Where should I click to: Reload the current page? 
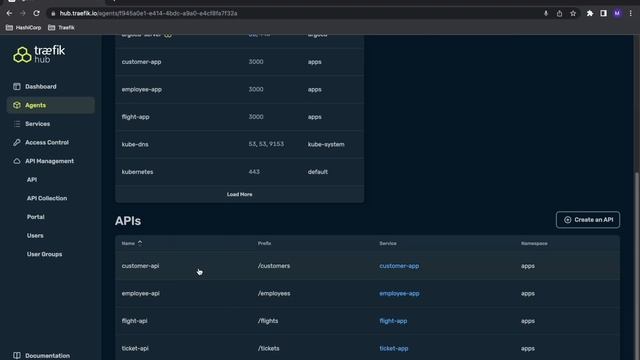coord(36,13)
